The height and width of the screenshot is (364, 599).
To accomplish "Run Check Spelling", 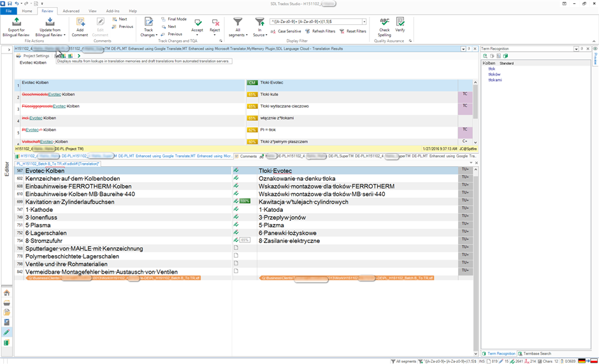I will coord(384,27).
